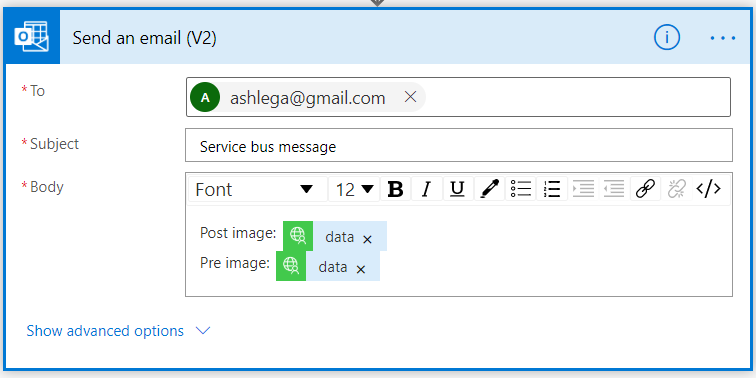Switch to code view with </> icon
The width and height of the screenshot is (756, 378).
(x=708, y=189)
